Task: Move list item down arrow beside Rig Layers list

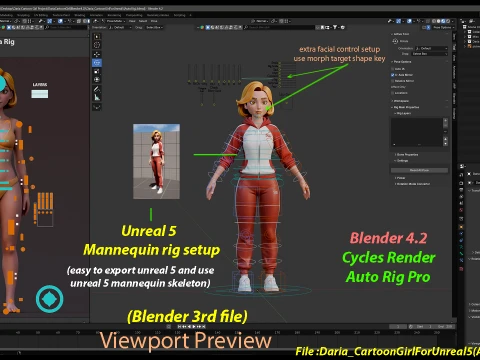Action: click(445, 143)
